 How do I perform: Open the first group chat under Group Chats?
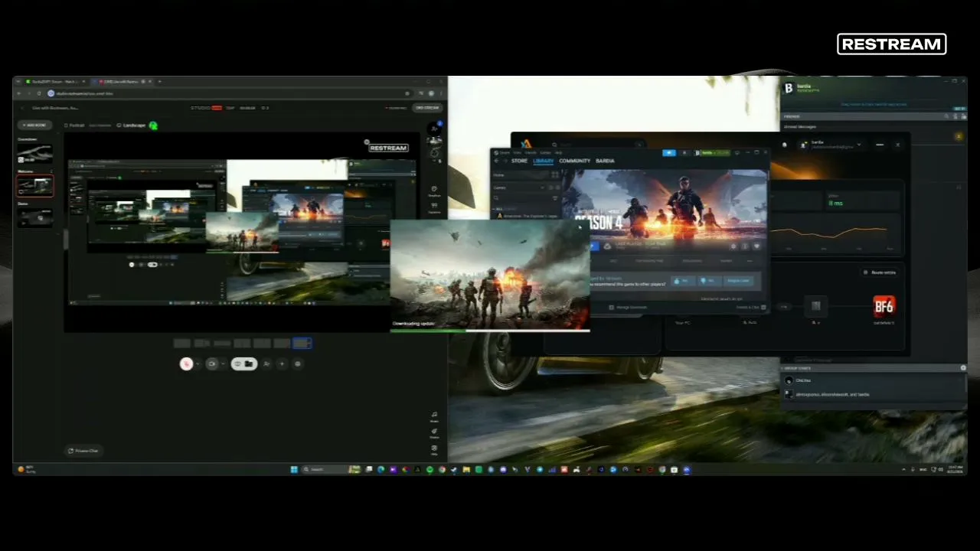click(873, 380)
